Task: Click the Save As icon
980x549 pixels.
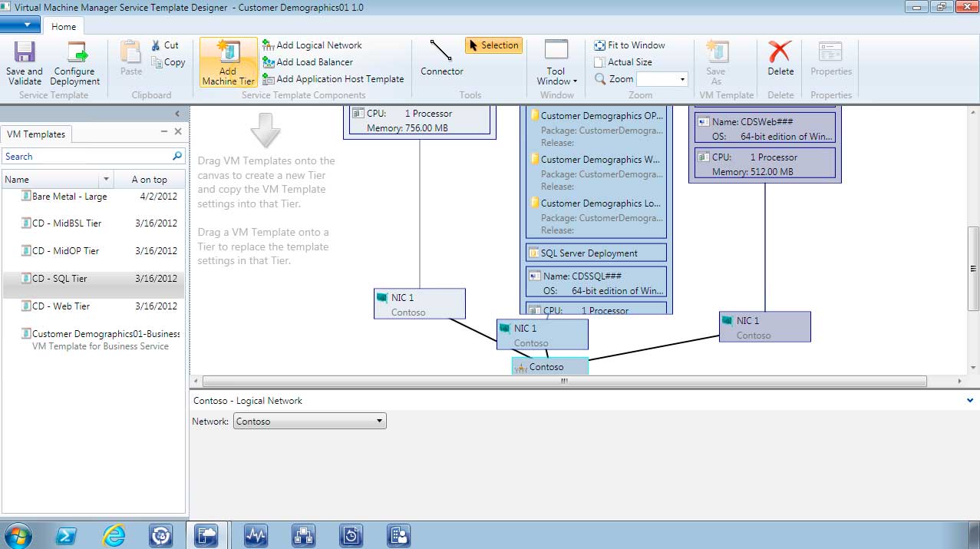Action: coord(716,51)
